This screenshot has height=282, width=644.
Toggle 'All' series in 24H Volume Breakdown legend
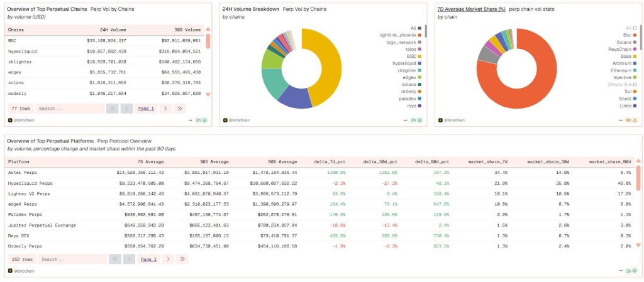pos(418,28)
